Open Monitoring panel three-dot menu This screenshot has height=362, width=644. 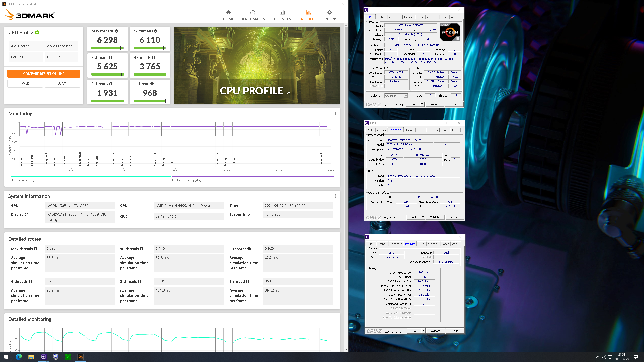[335, 114]
